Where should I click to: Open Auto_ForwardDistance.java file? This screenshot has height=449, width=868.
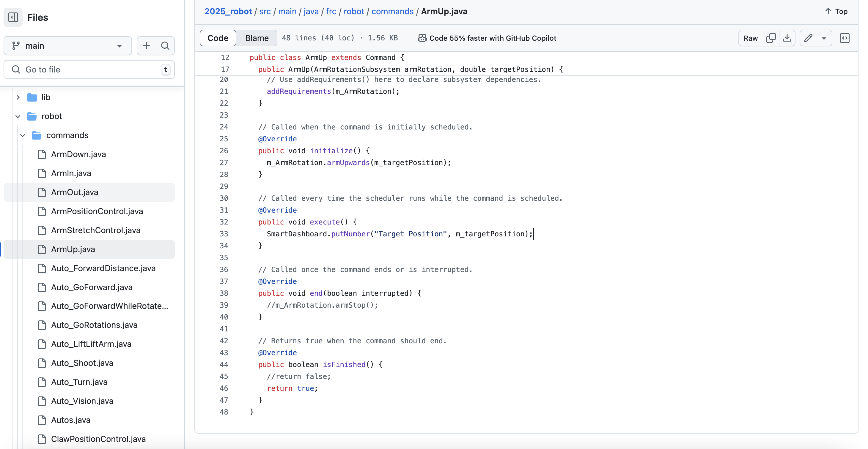point(103,268)
